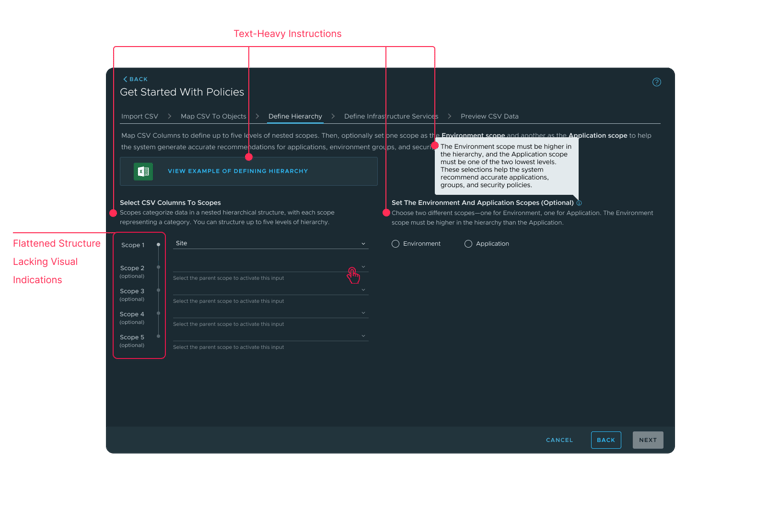Open the help question mark icon
768x513 pixels.
(656, 82)
